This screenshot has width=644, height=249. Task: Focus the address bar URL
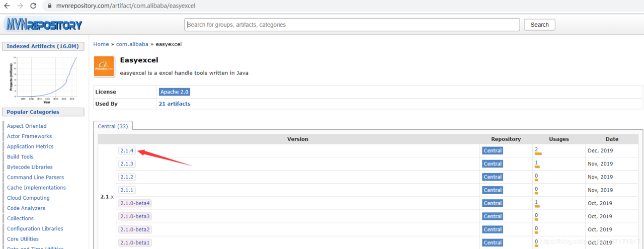[x=125, y=6]
